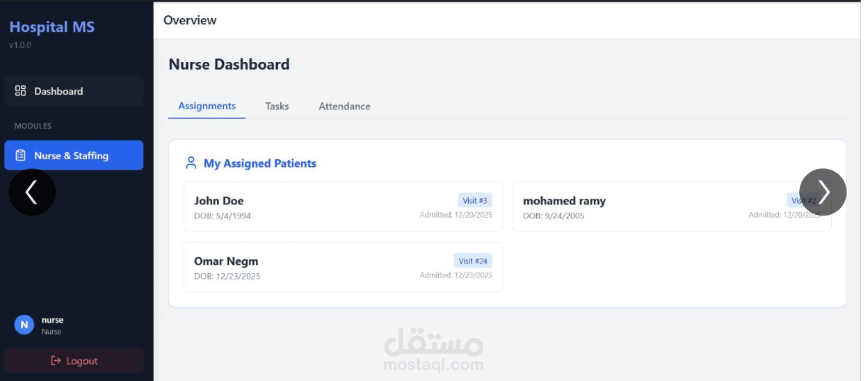Select the Attendance tab
The height and width of the screenshot is (381, 868).
[x=344, y=106]
